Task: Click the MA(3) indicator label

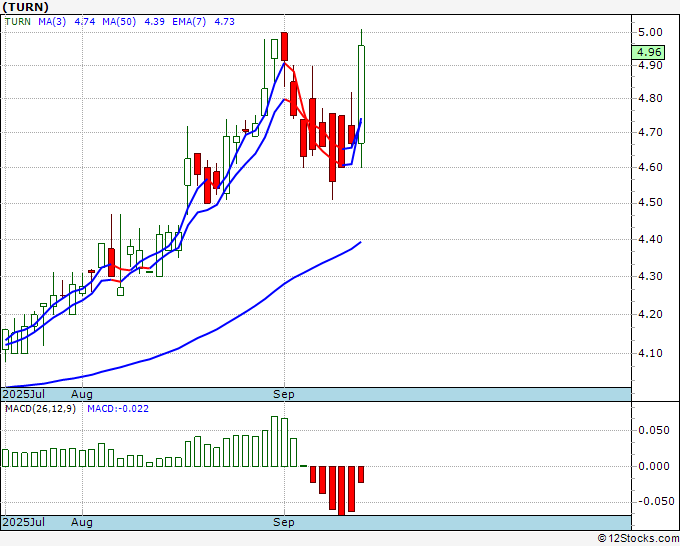Action: tap(52, 22)
